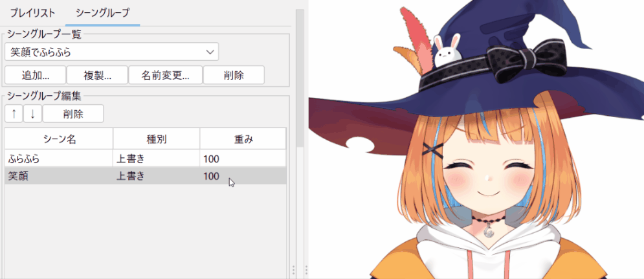Click the 上書き type cell in 笑顔 row

click(156, 176)
